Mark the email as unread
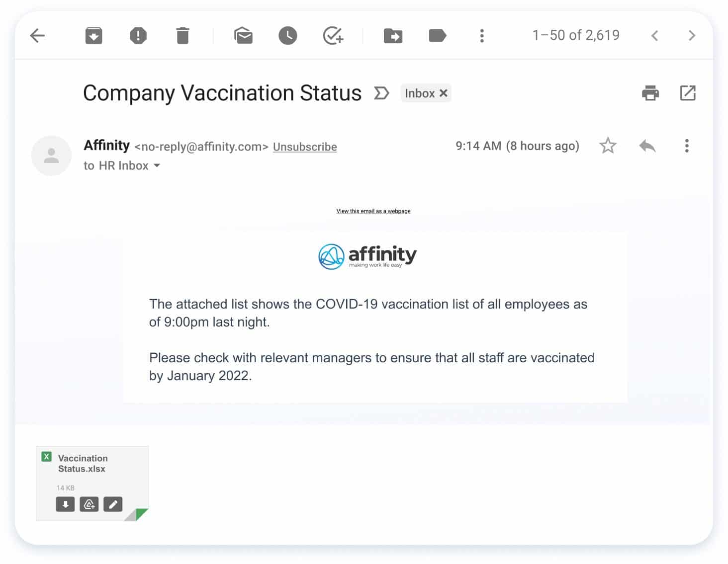 (x=243, y=36)
